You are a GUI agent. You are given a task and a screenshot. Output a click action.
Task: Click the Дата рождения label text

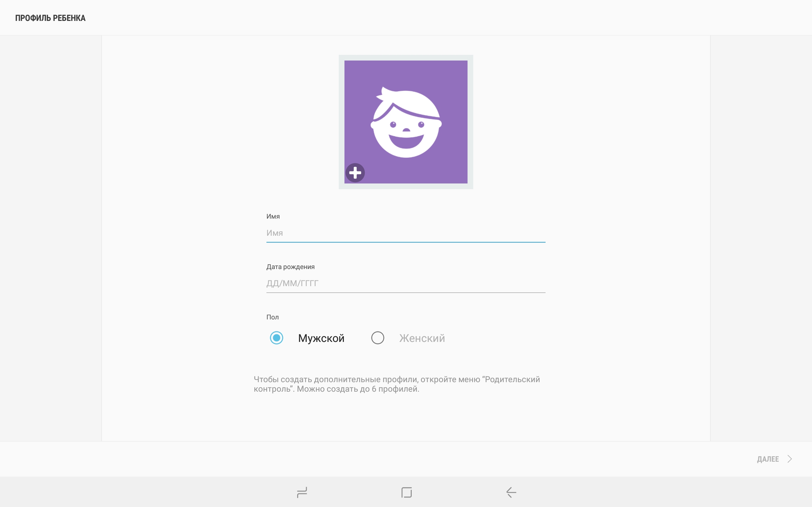[290, 266]
